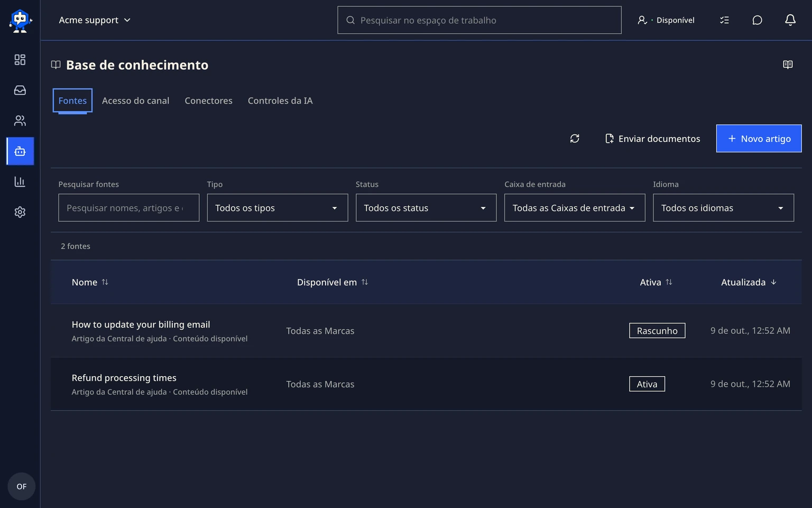
Task: Open the checklist tasks icon in header
Action: click(724, 20)
